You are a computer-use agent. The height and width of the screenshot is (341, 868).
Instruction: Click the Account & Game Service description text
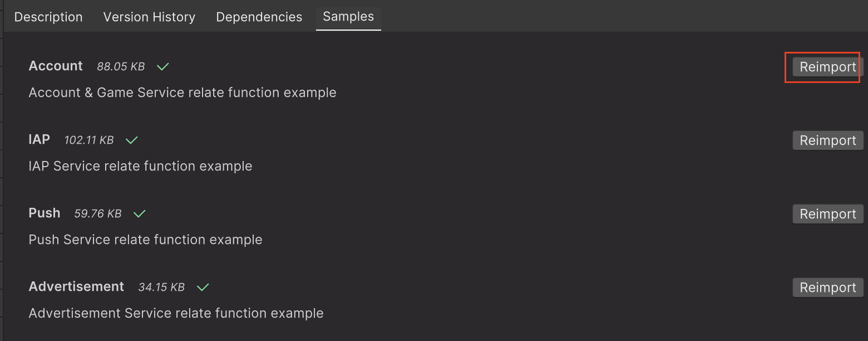point(183,92)
